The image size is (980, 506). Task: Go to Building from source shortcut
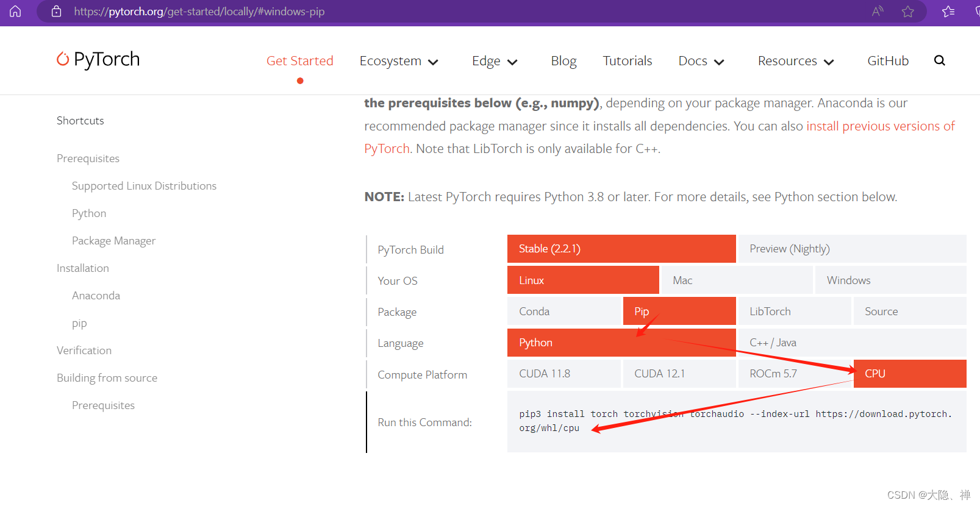click(107, 378)
